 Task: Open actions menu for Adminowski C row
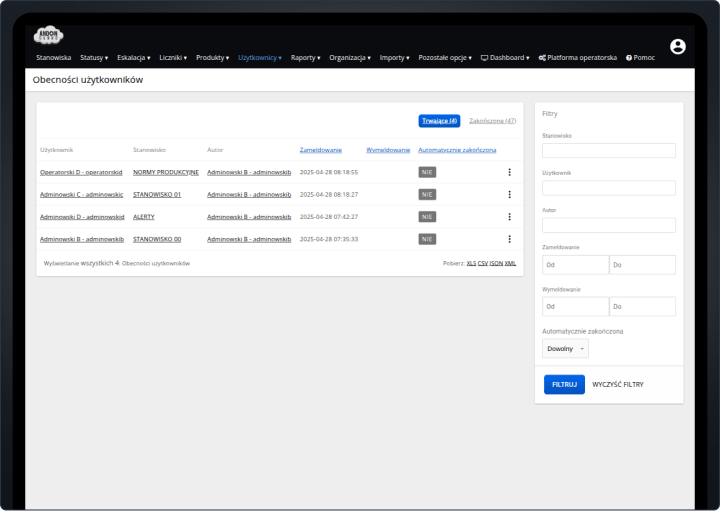coord(509,194)
